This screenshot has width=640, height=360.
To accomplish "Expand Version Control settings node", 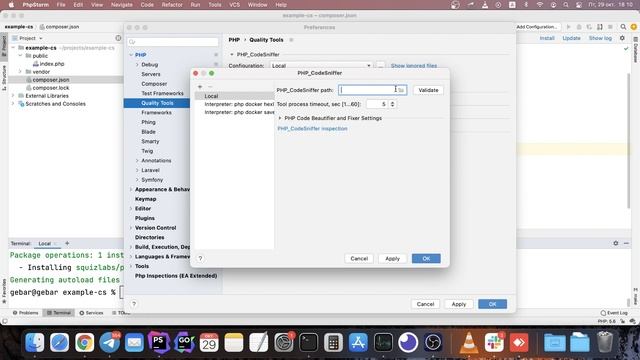I will pyautogui.click(x=131, y=228).
